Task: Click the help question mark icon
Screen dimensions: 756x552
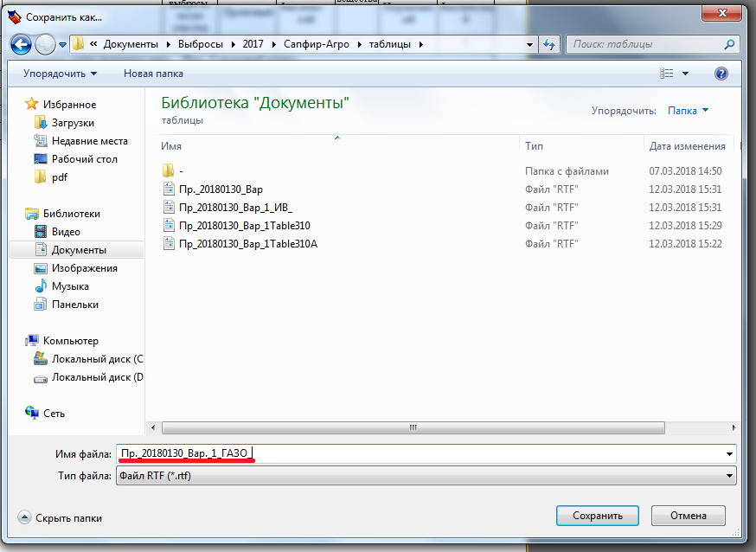Action: 721,74
